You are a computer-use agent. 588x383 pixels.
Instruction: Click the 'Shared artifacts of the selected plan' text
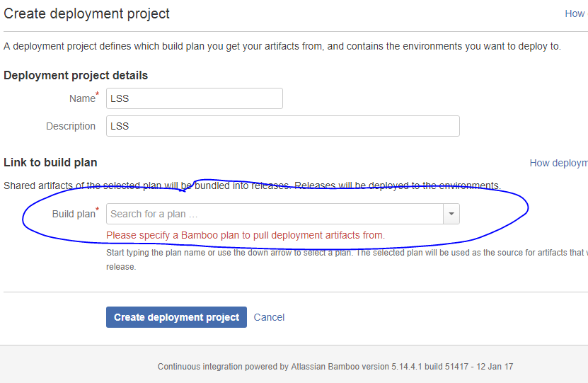coord(253,185)
